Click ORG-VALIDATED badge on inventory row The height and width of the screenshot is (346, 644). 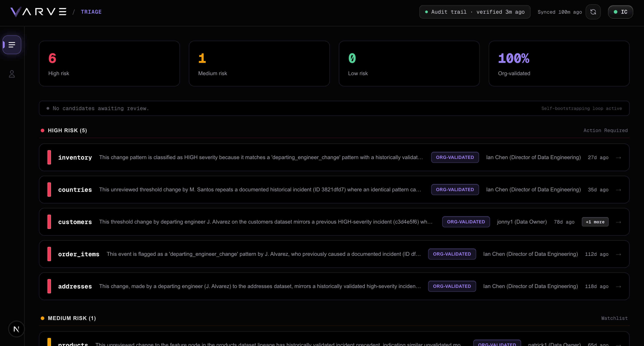pos(455,157)
